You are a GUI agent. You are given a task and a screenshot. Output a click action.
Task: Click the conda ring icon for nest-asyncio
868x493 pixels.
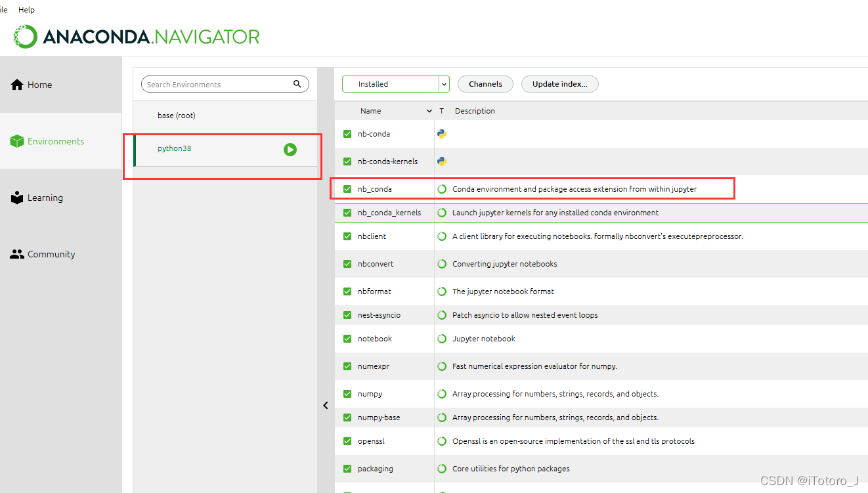click(x=442, y=315)
